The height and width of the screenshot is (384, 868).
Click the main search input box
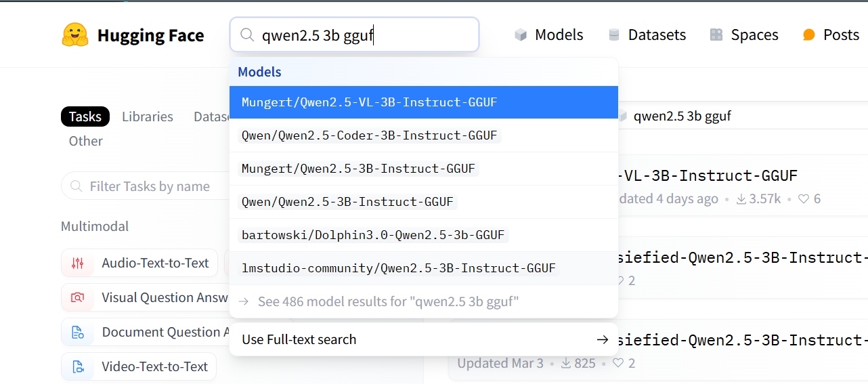pos(366,35)
